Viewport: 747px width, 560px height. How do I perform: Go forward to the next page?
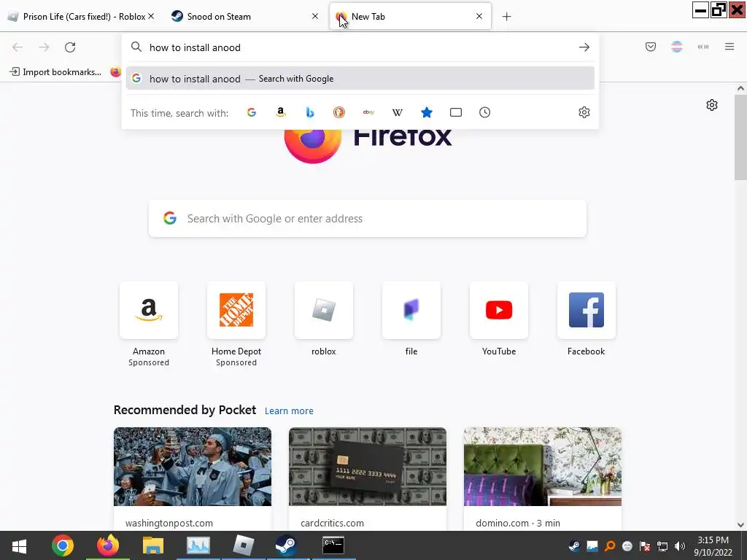[x=44, y=47]
